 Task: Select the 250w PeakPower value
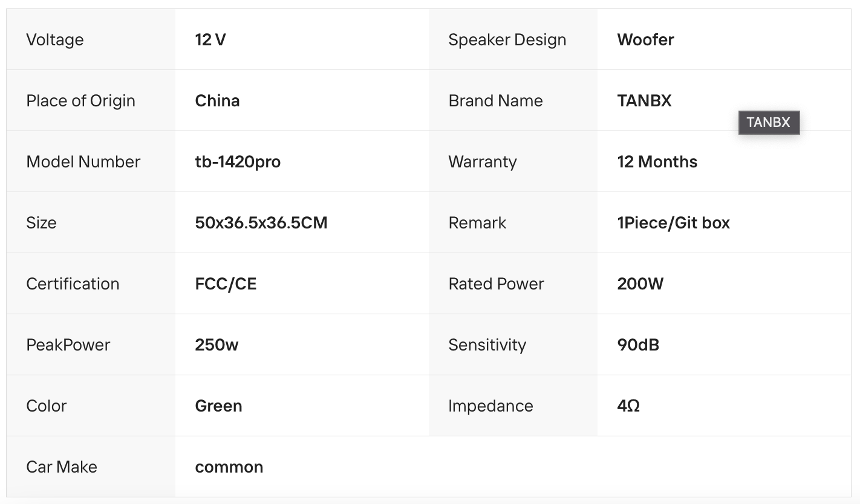click(x=217, y=345)
